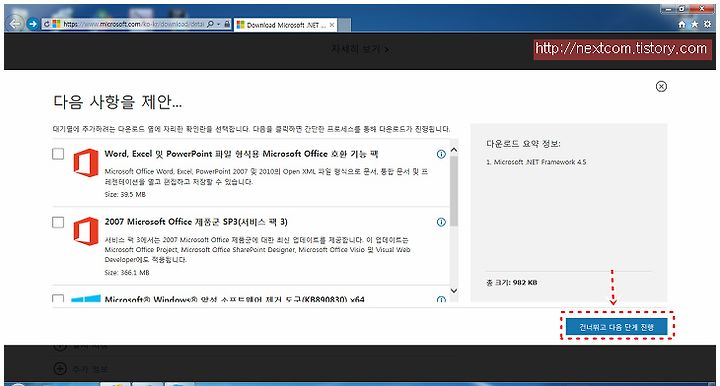Select the Download Microsoft .NET tab

coord(285,25)
